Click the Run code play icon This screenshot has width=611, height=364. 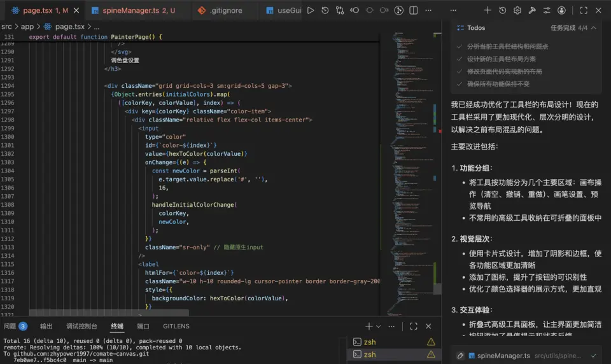click(311, 11)
